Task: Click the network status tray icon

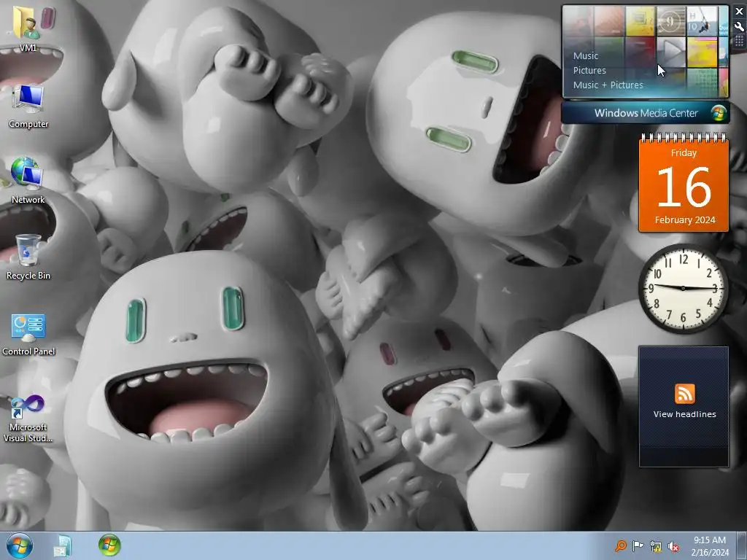Action: click(x=656, y=546)
